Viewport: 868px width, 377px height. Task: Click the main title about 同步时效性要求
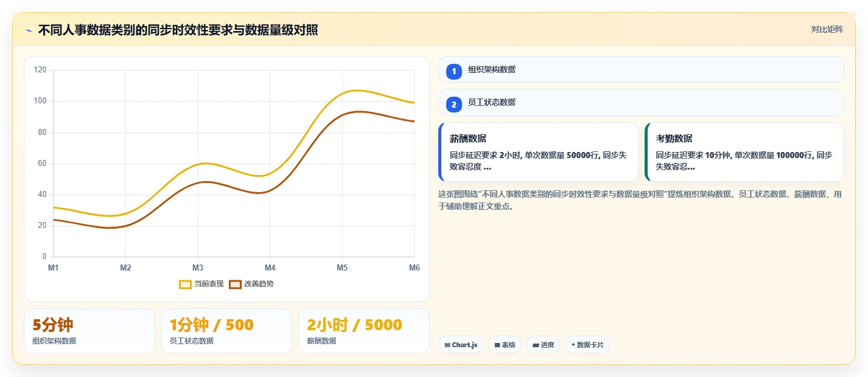(178, 30)
